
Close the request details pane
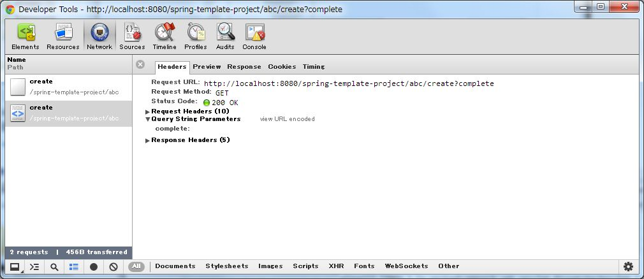pyautogui.click(x=140, y=64)
